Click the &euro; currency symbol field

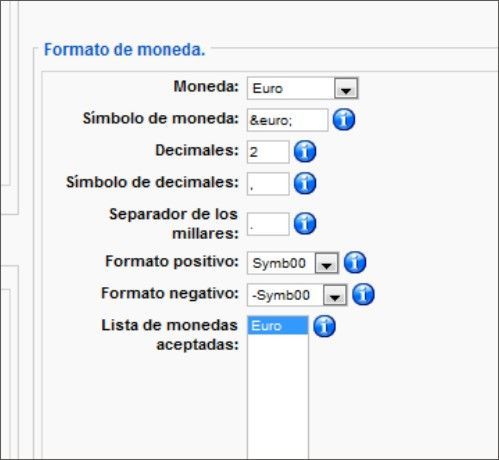pos(287,120)
